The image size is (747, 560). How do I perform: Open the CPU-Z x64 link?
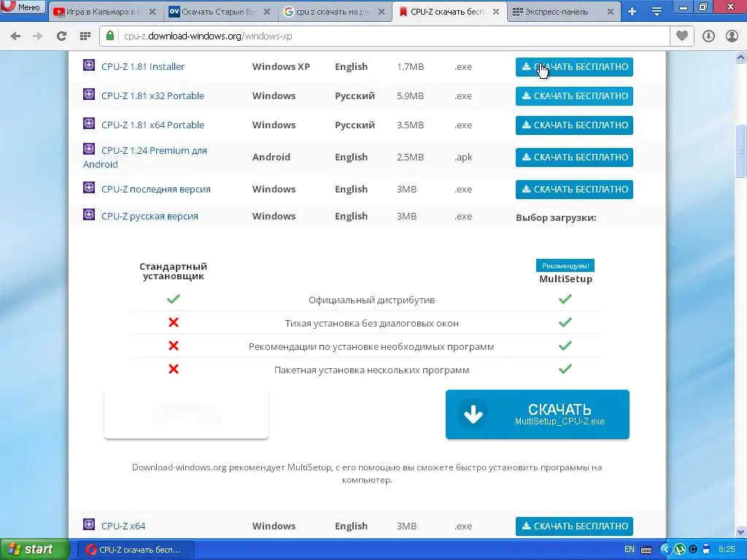(123, 526)
